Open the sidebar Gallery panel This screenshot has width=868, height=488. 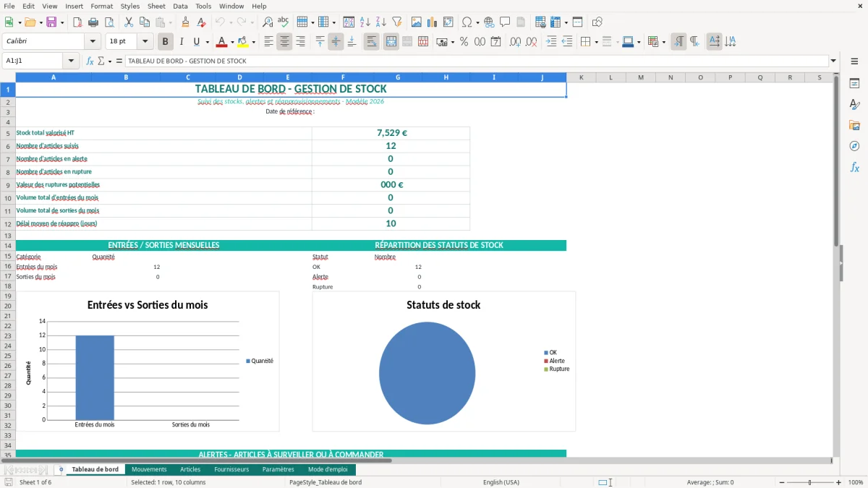(854, 126)
